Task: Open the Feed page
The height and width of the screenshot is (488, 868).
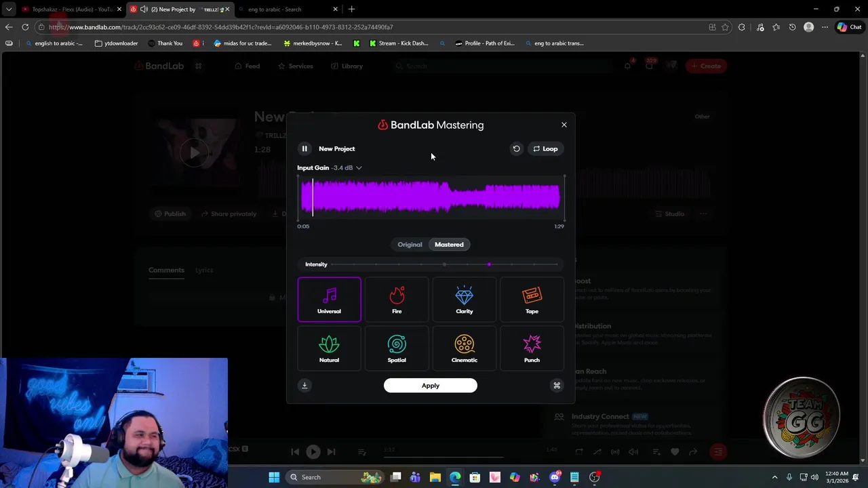Action: [x=248, y=66]
